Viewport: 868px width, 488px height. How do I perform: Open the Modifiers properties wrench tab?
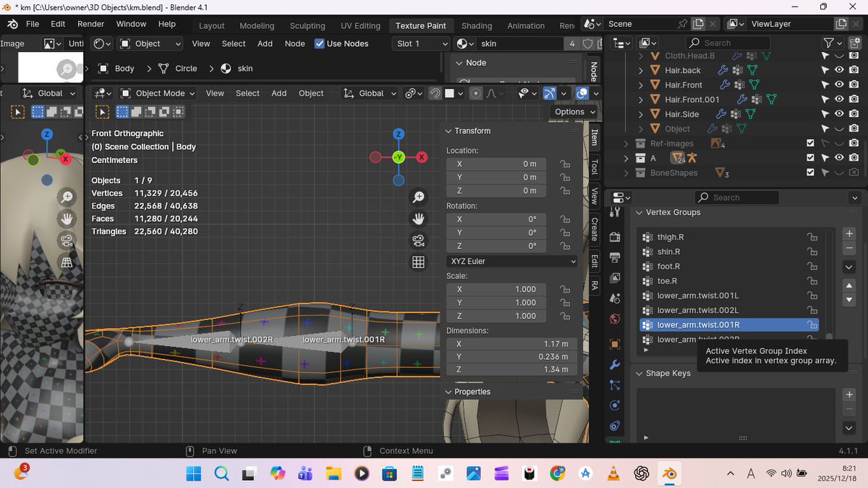[615, 364]
